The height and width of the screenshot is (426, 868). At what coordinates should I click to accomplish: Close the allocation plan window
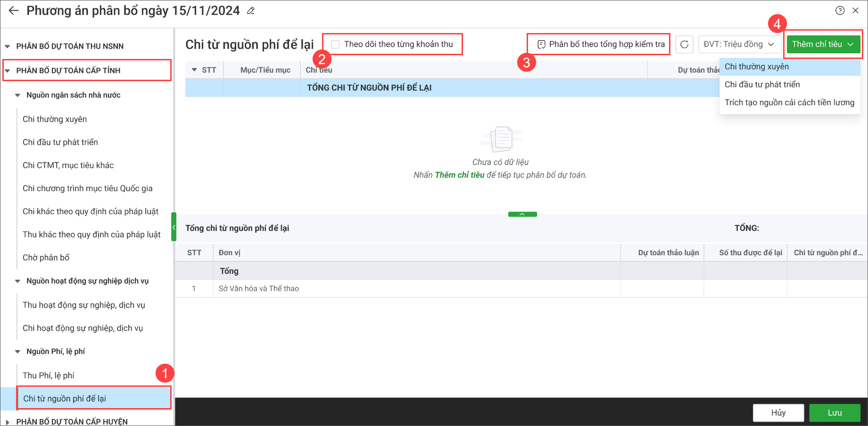[855, 10]
